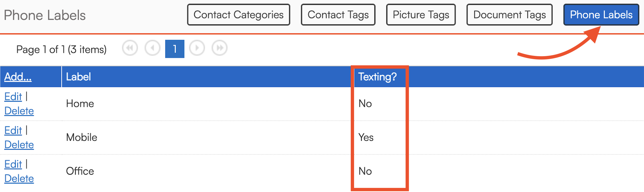Click the Mobile label cell

point(82,137)
